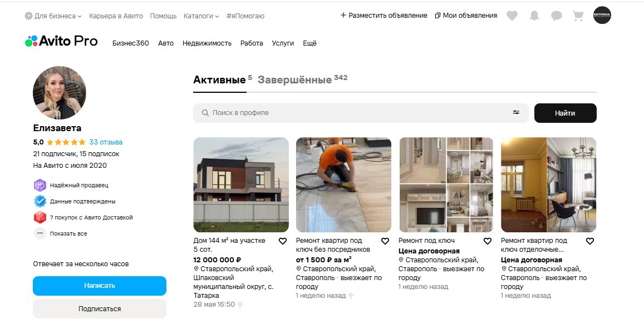
Task: Open the Помощь link
Action: (x=163, y=16)
